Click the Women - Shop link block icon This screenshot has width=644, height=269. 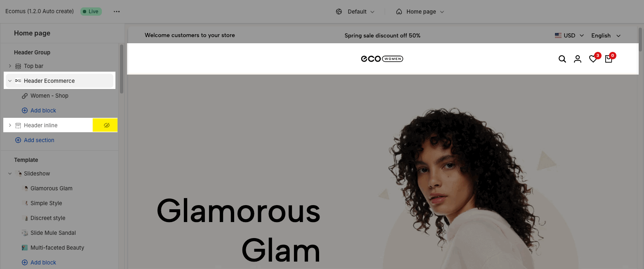[25, 96]
